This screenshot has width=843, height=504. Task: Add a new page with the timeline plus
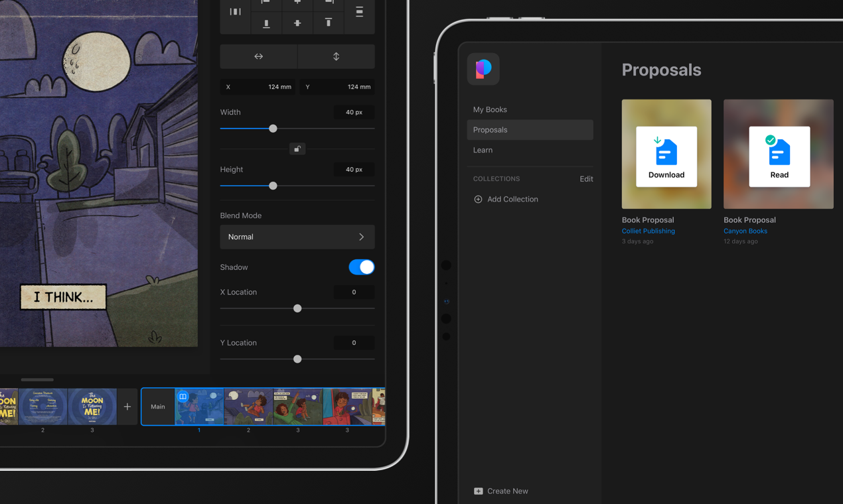coord(127,407)
